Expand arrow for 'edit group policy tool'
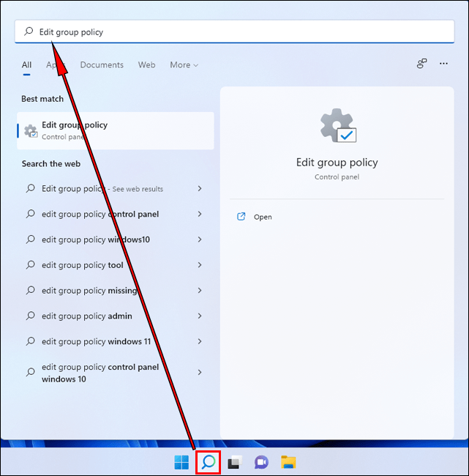The height and width of the screenshot is (476, 469). point(200,265)
